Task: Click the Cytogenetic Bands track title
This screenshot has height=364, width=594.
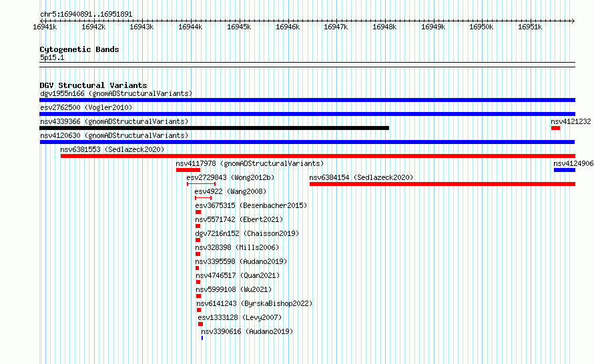Action: pyautogui.click(x=79, y=49)
